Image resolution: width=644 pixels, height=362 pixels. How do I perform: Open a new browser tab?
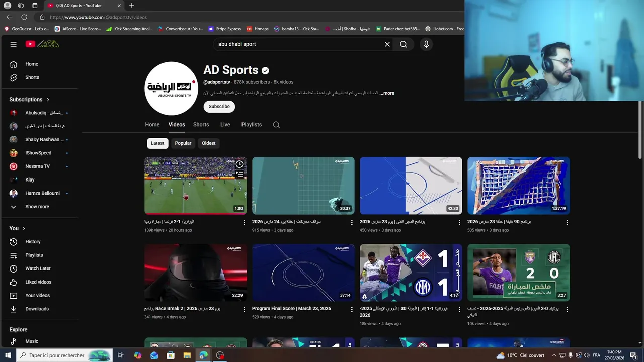131,6
